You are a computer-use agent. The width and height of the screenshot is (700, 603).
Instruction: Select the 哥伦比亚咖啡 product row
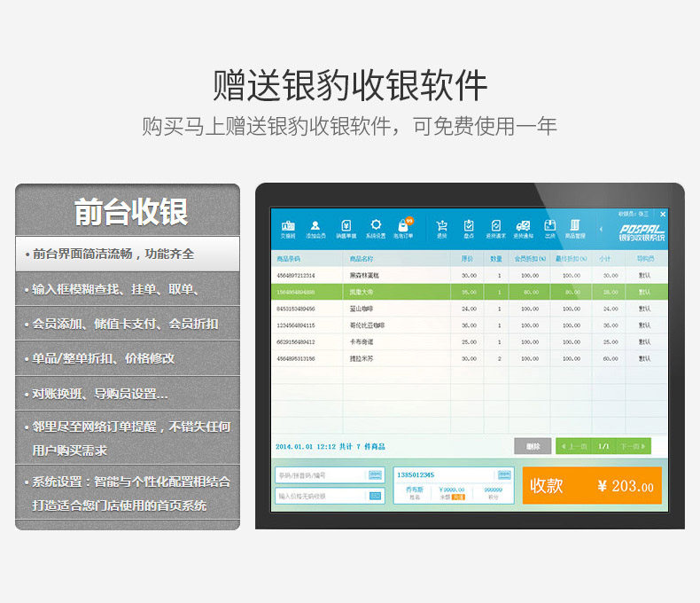tap(470, 325)
